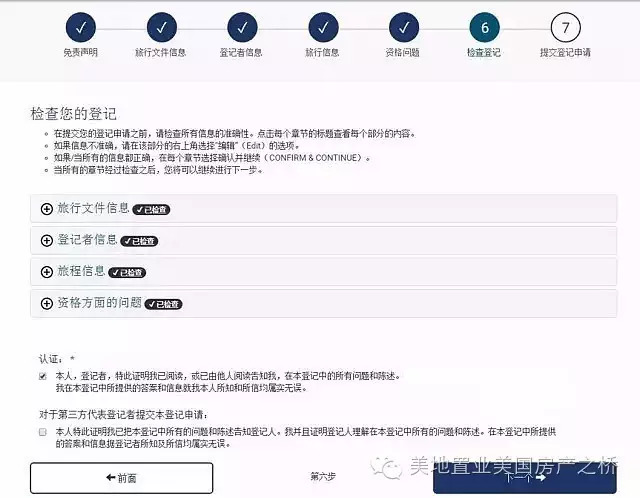Select the 旅行文件信息 step label at top

tap(161, 52)
